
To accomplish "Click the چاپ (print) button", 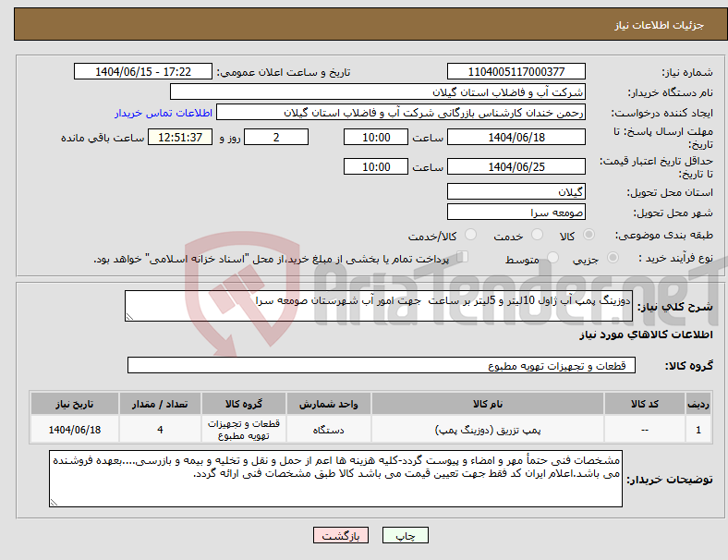I will [x=405, y=535].
